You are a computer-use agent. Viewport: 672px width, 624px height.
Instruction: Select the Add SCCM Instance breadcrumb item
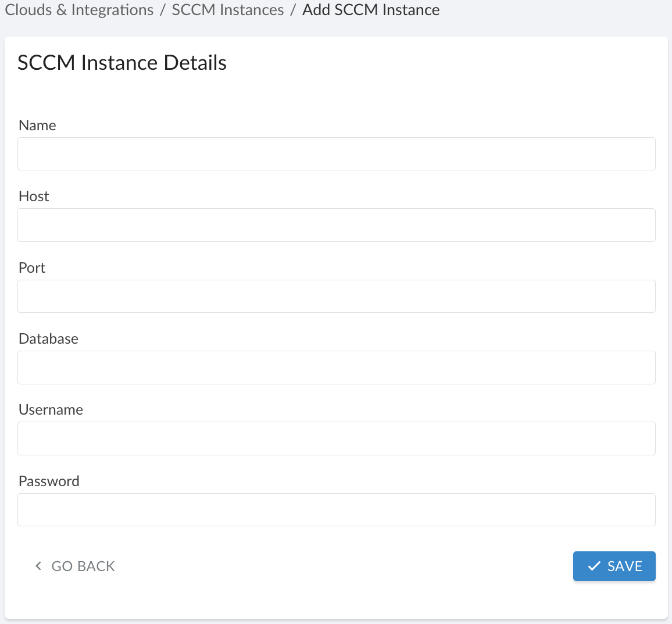coord(370,10)
